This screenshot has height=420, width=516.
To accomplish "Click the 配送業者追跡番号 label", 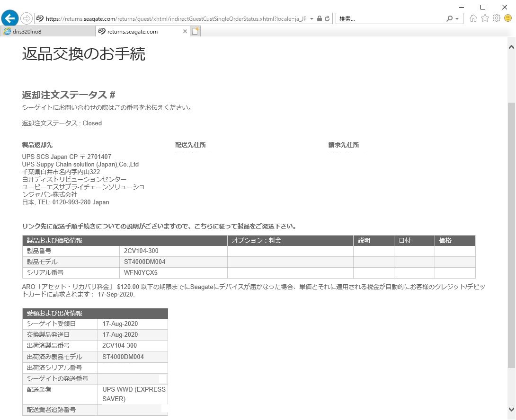I will pos(51,410).
